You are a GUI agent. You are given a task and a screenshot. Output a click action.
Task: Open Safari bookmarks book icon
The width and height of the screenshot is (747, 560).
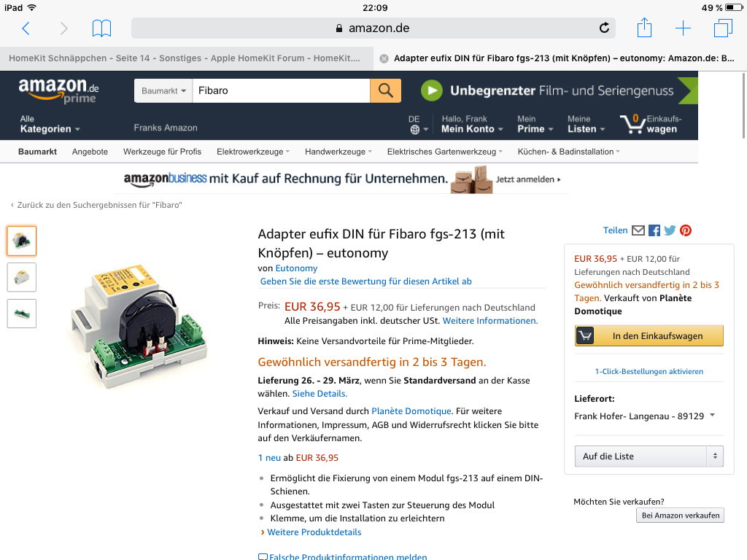click(x=101, y=28)
